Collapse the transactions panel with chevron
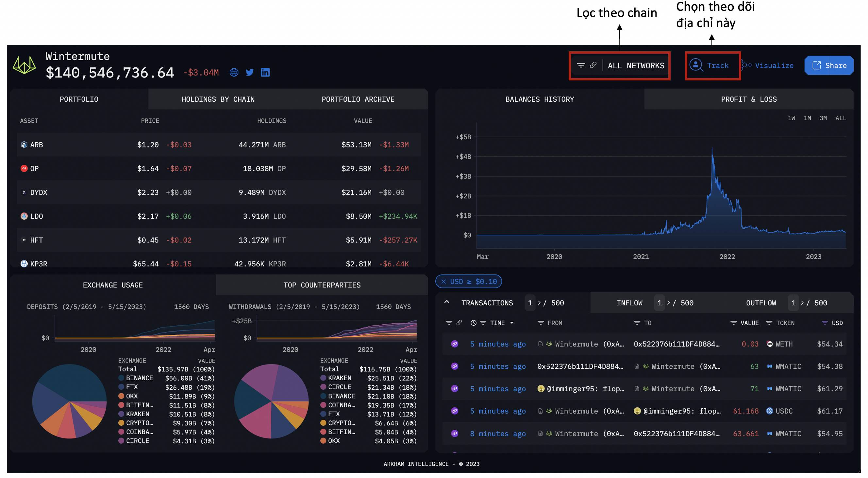This screenshot has width=868, height=478. (x=447, y=302)
